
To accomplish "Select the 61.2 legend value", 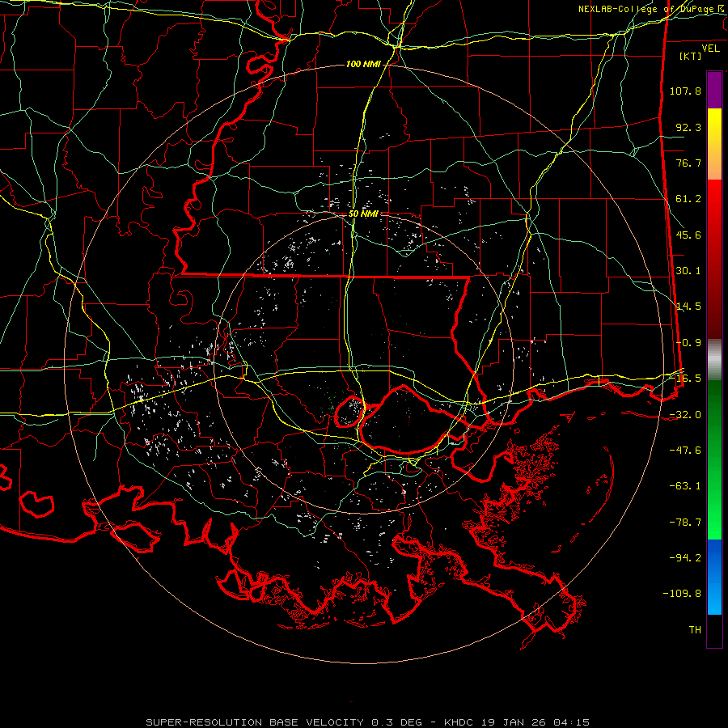I will [x=688, y=199].
